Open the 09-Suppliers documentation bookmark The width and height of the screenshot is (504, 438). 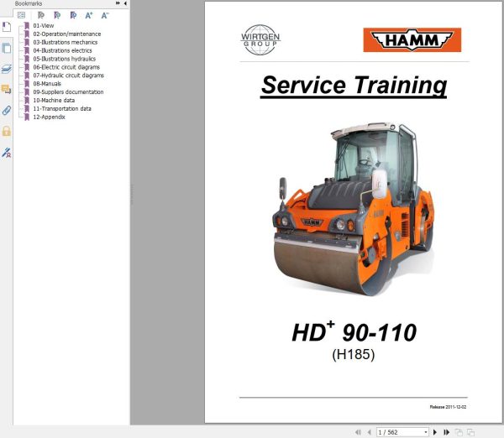click(x=68, y=92)
